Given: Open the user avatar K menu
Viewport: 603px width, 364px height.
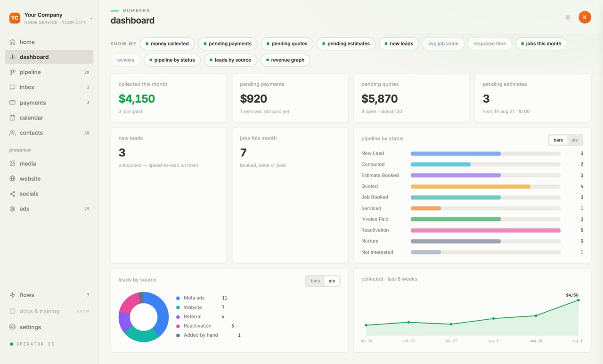Looking at the screenshot, I should [585, 17].
